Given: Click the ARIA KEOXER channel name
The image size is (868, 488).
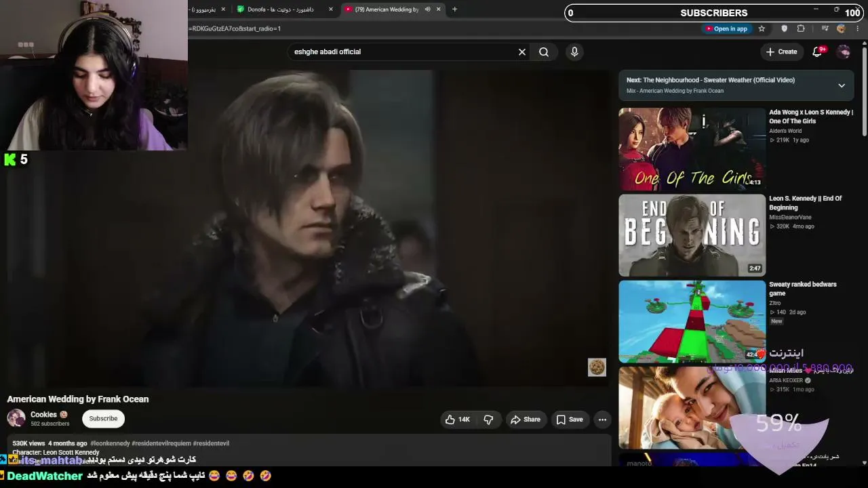Looking at the screenshot, I should tap(786, 380).
